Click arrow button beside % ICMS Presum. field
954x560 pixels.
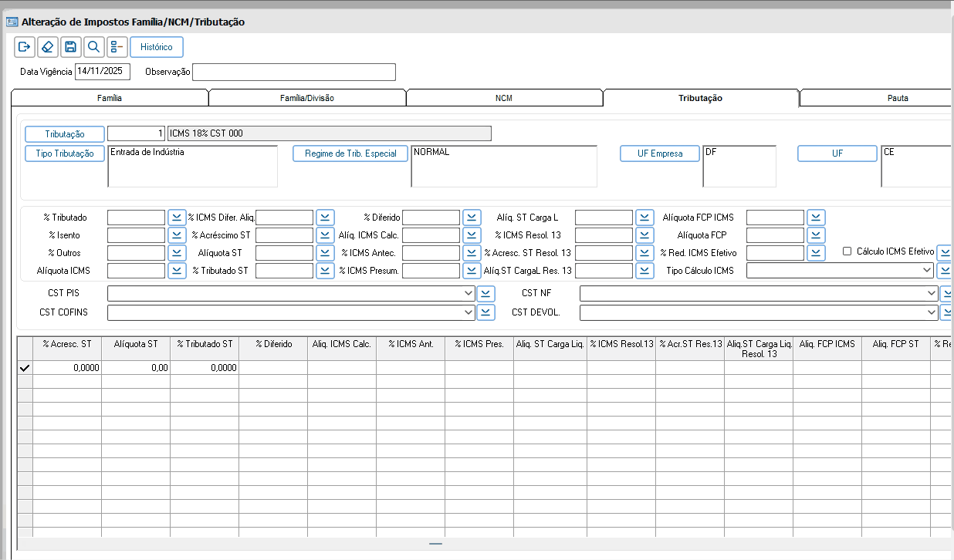click(x=472, y=271)
